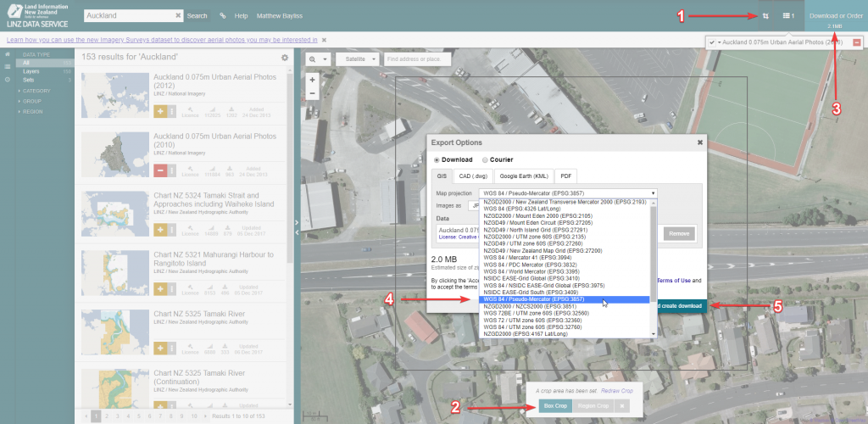This screenshot has width=868, height=424.
Task: Click the link icon beside Search
Action: pos(222,16)
